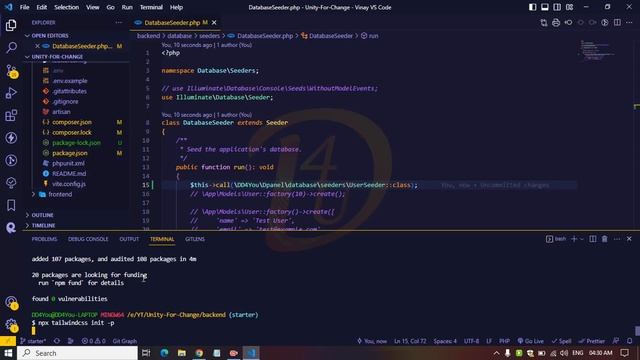Click line number 15 in gutter
The height and width of the screenshot is (360, 640).
[146, 185]
